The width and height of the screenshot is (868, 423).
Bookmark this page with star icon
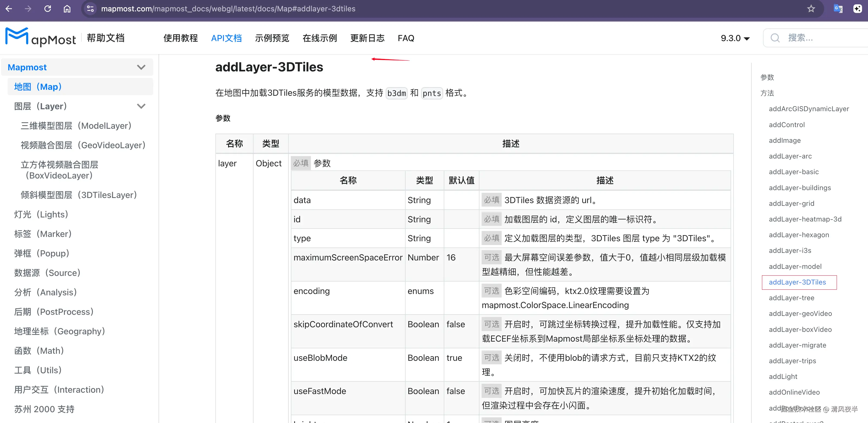(x=811, y=9)
